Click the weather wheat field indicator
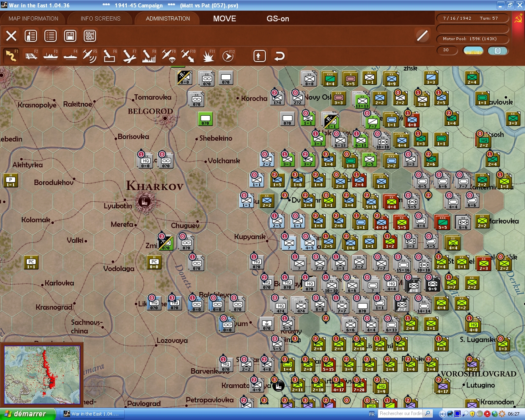 [473, 50]
